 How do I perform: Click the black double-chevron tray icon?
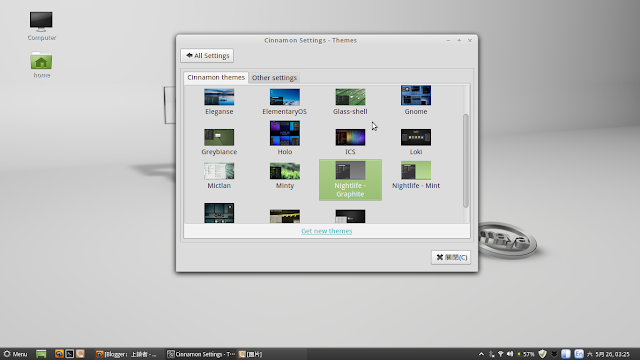[554, 354]
